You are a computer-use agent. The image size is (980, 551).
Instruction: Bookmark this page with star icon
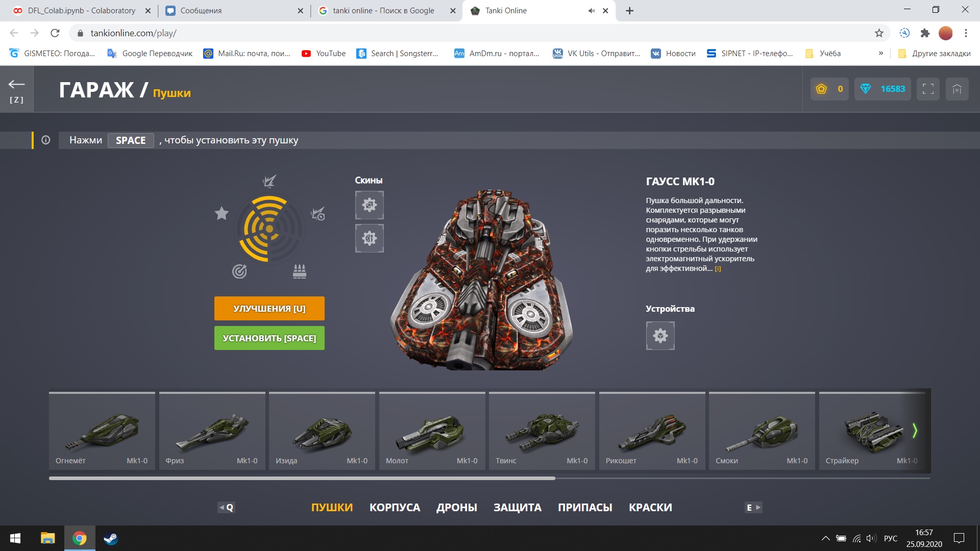coord(879,33)
